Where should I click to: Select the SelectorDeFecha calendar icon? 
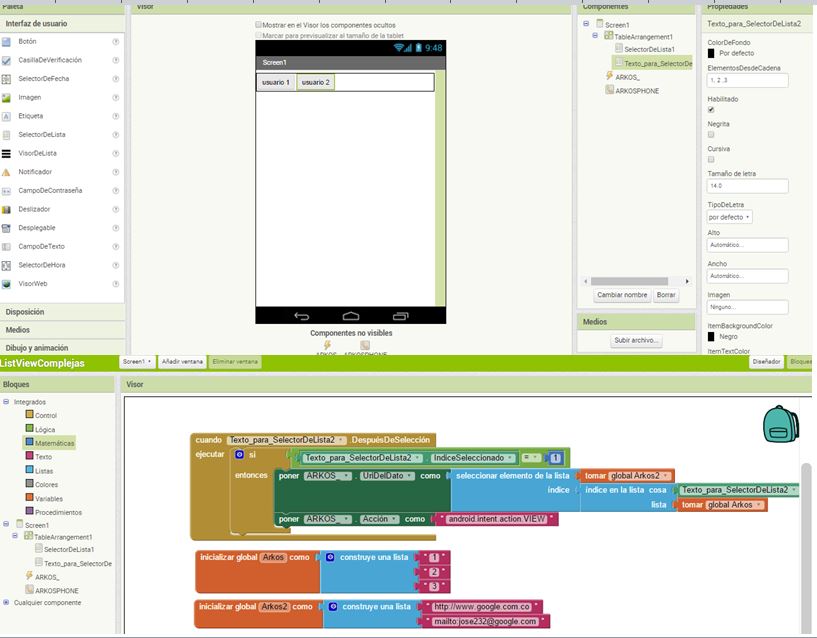(7, 79)
